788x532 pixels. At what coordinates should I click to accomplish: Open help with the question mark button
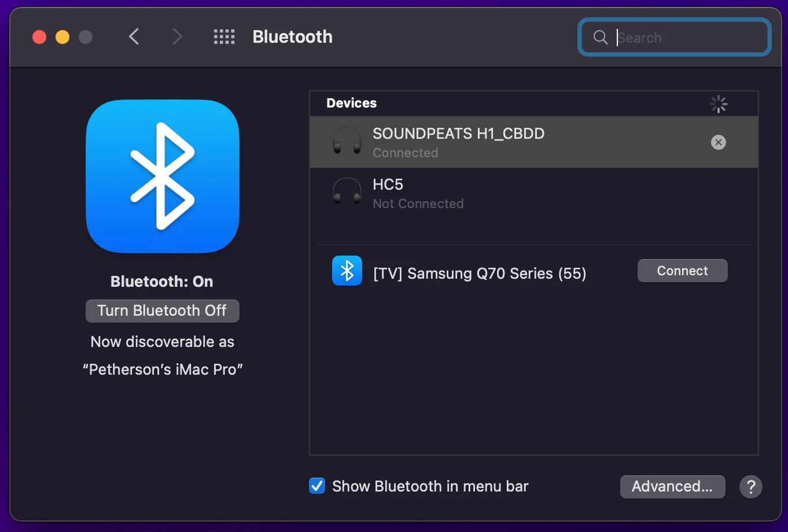click(x=750, y=487)
